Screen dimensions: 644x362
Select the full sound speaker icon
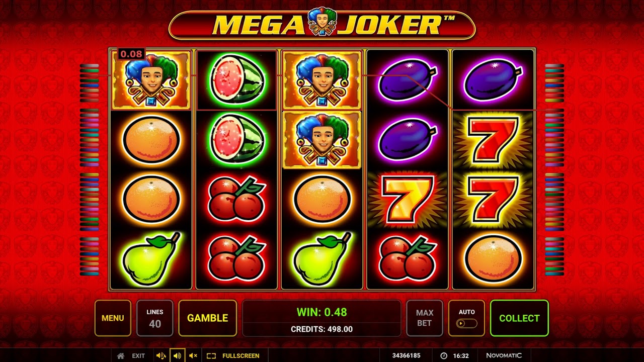161,355
